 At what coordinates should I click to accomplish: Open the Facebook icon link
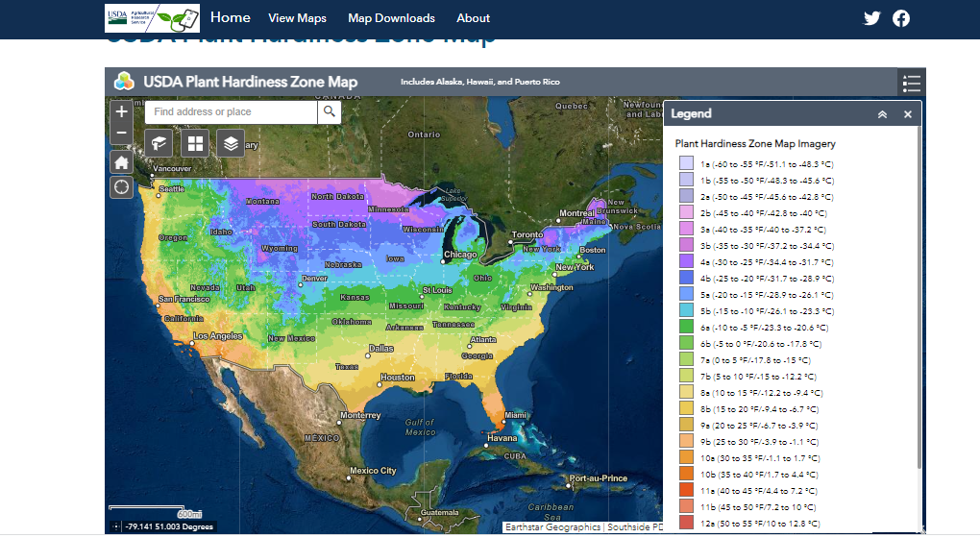click(x=900, y=18)
